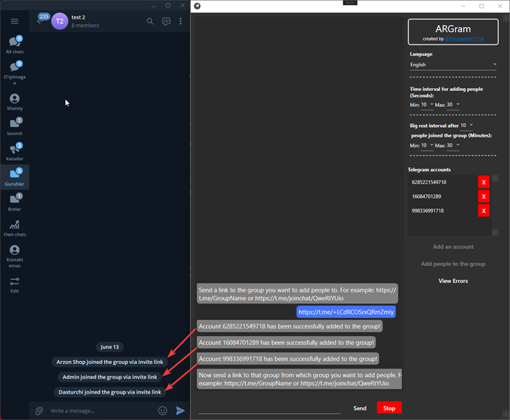Select the Kontakt emas folder

click(x=15, y=256)
